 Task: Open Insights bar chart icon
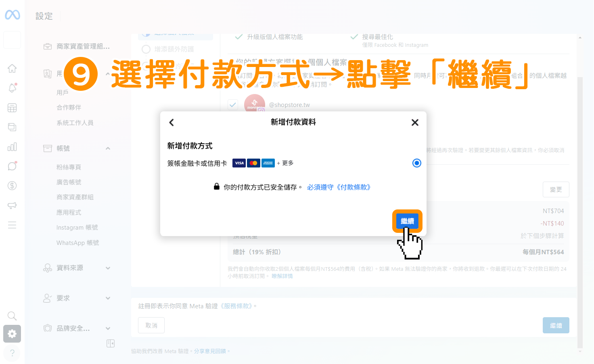pyautogui.click(x=12, y=146)
